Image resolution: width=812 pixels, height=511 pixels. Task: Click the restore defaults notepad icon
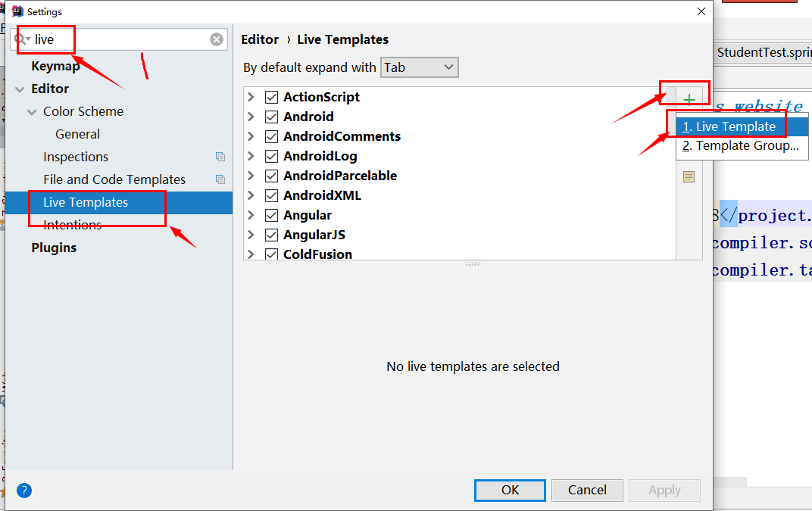689,176
